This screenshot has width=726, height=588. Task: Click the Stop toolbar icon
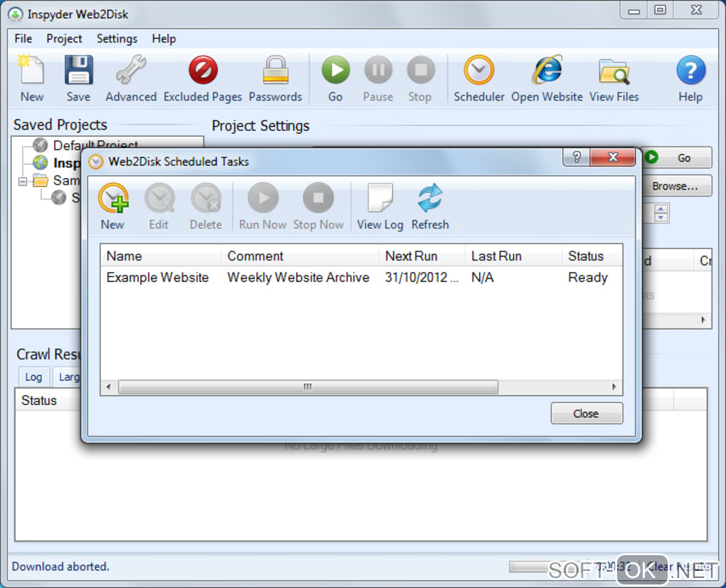[x=420, y=78]
